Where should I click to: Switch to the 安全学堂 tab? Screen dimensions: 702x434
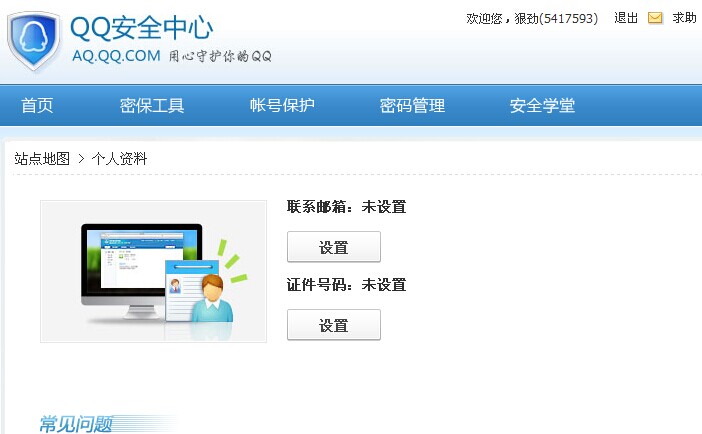click(542, 106)
